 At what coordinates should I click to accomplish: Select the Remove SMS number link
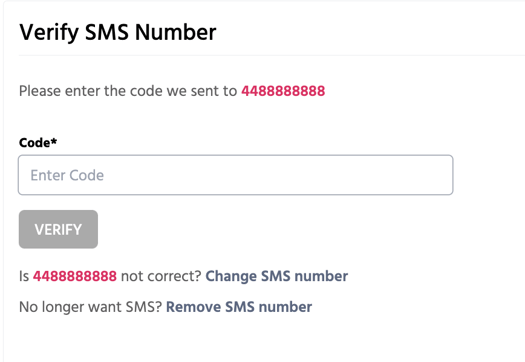[239, 307]
